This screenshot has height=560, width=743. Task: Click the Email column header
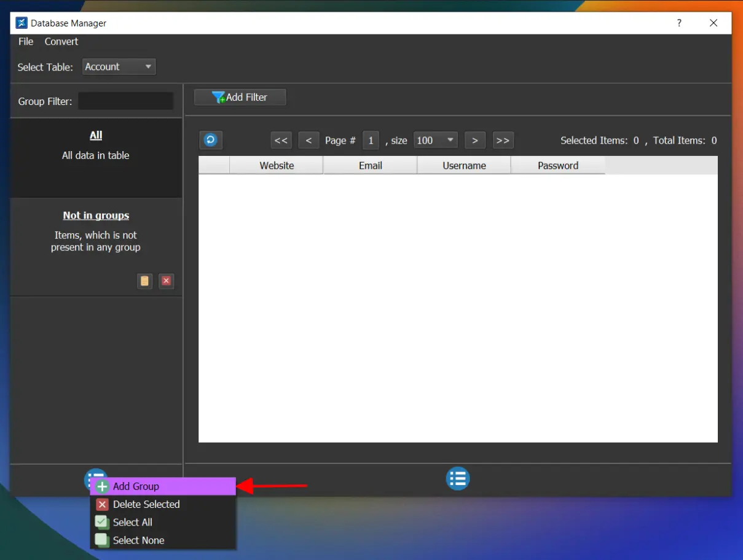(x=371, y=165)
